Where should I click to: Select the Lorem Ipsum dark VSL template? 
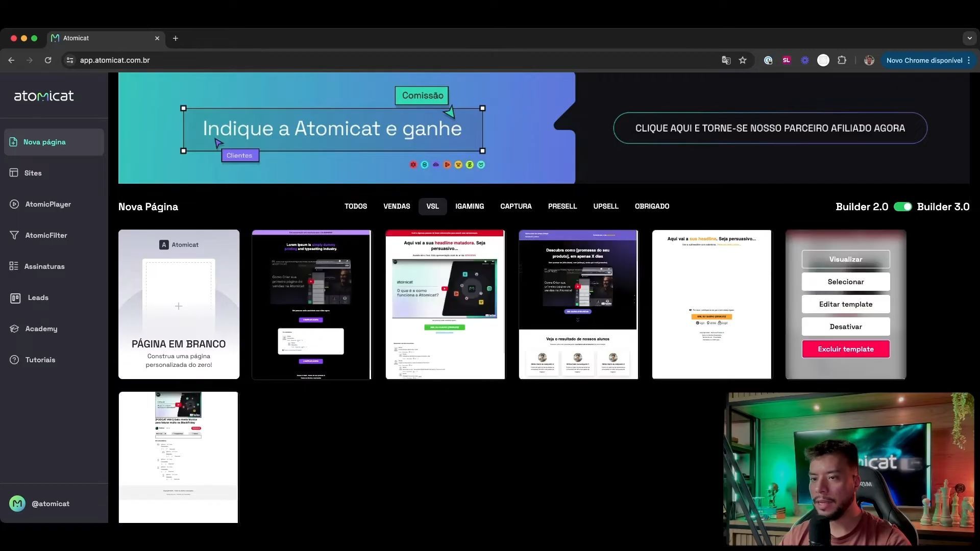click(x=312, y=304)
